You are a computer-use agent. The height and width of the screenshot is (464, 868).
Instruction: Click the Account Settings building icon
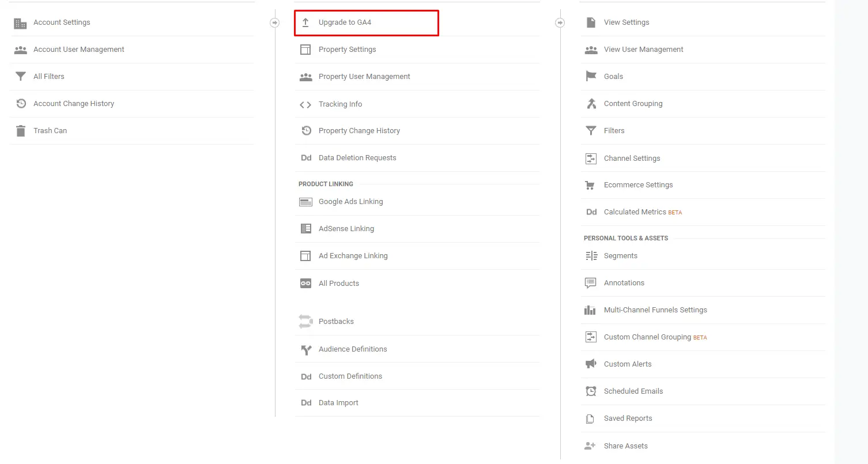point(20,23)
